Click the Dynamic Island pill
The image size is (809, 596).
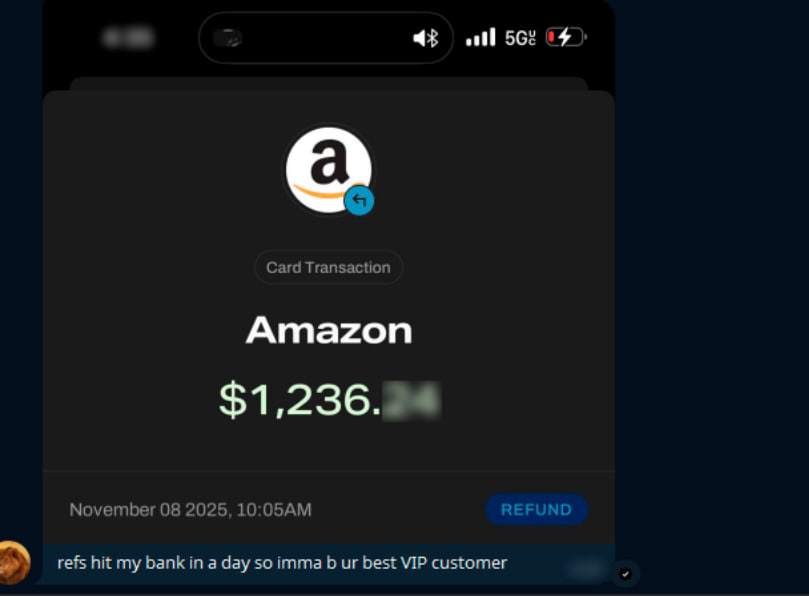coord(326,38)
